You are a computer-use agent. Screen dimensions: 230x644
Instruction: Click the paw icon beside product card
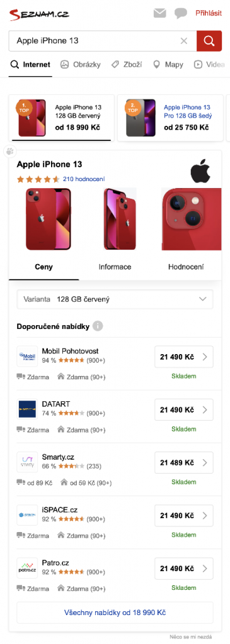point(9,152)
